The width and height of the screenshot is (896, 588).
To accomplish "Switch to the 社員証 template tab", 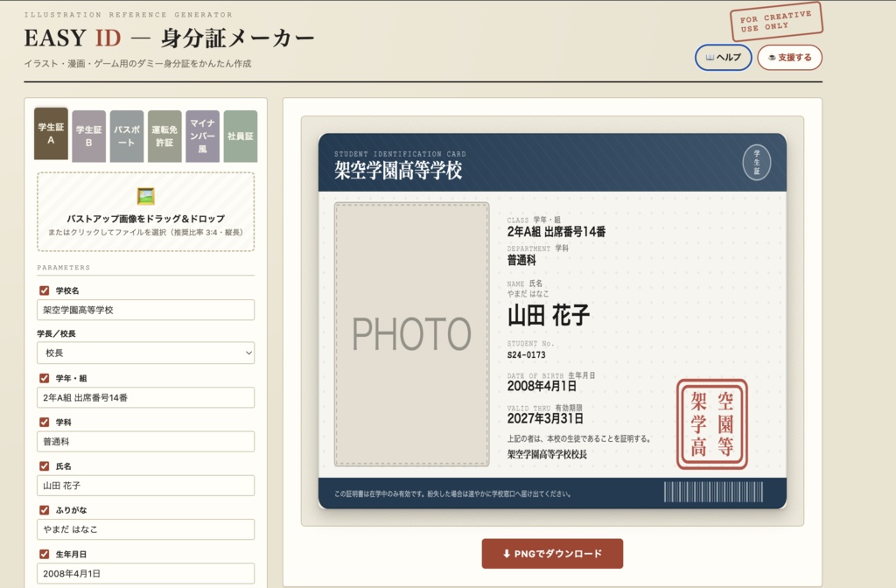I will (240, 136).
